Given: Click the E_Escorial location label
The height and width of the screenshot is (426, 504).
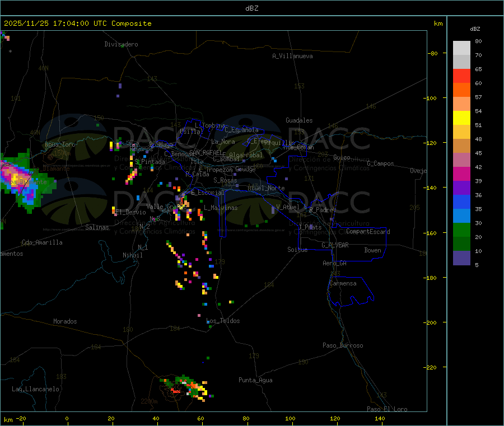Looking at the screenshot, I should 208,193.
